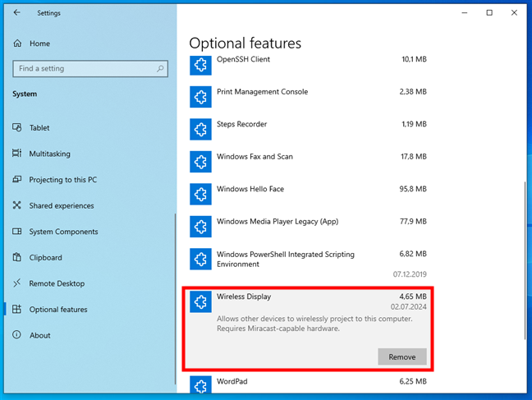
Task: Click the 77,9 MB size value
Action: pos(413,222)
